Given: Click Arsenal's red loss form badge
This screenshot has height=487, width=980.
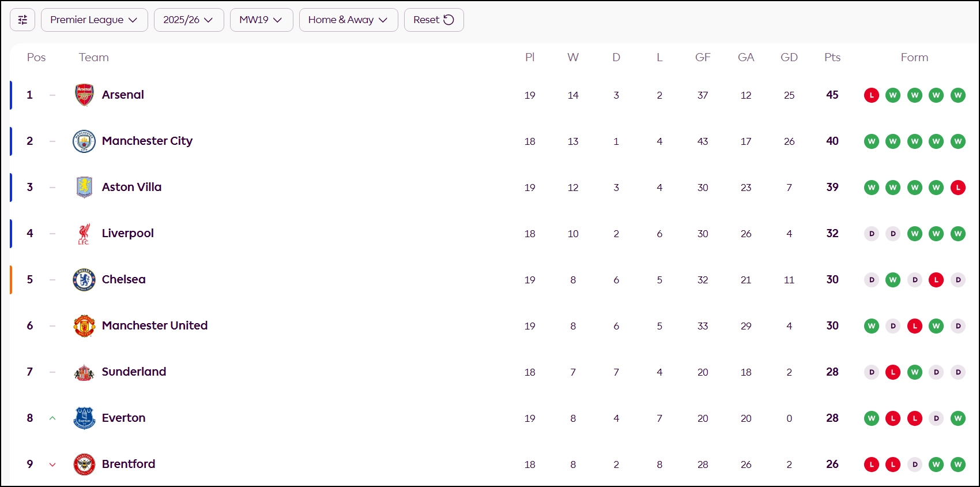Looking at the screenshot, I should (x=871, y=95).
